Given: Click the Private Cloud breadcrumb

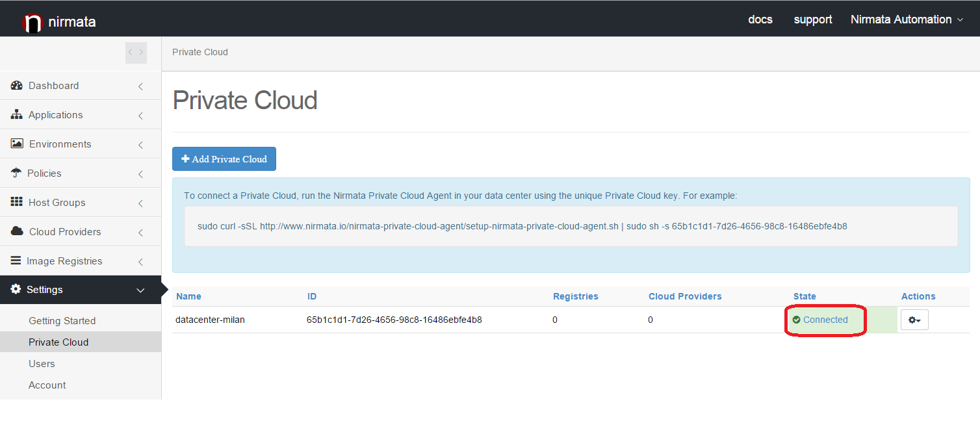Looking at the screenshot, I should 200,52.
